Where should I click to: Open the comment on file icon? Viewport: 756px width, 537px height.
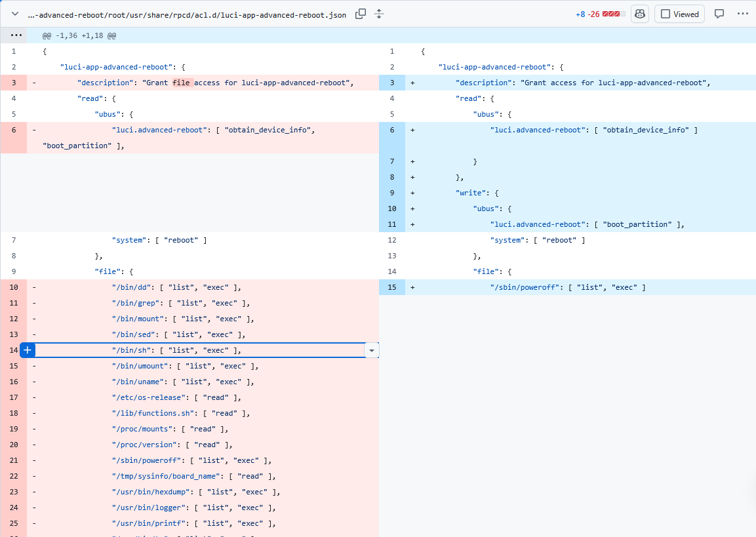719,14
